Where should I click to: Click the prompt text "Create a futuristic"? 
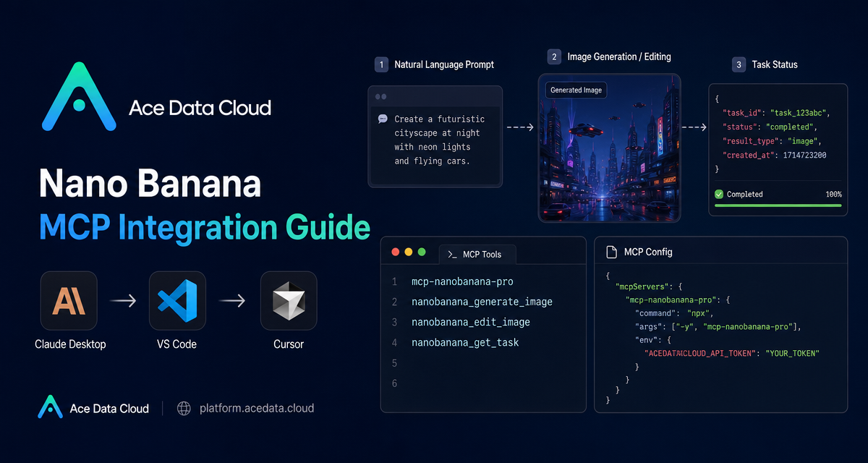tap(440, 119)
